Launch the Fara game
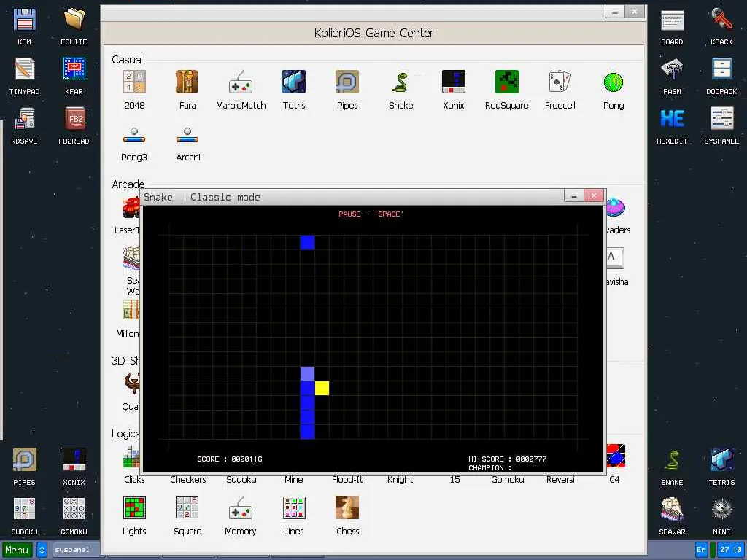This screenshot has height=560, width=747. [187, 82]
